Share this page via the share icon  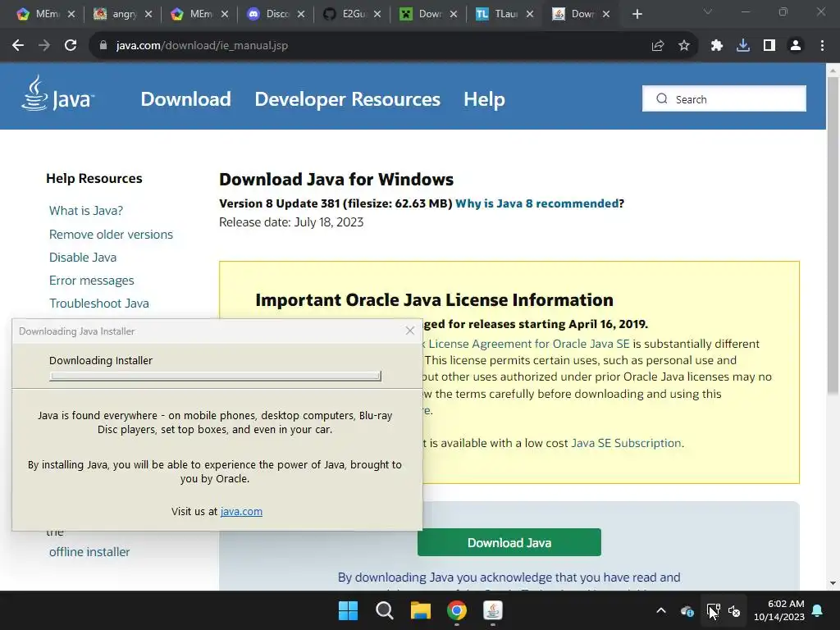click(x=658, y=46)
